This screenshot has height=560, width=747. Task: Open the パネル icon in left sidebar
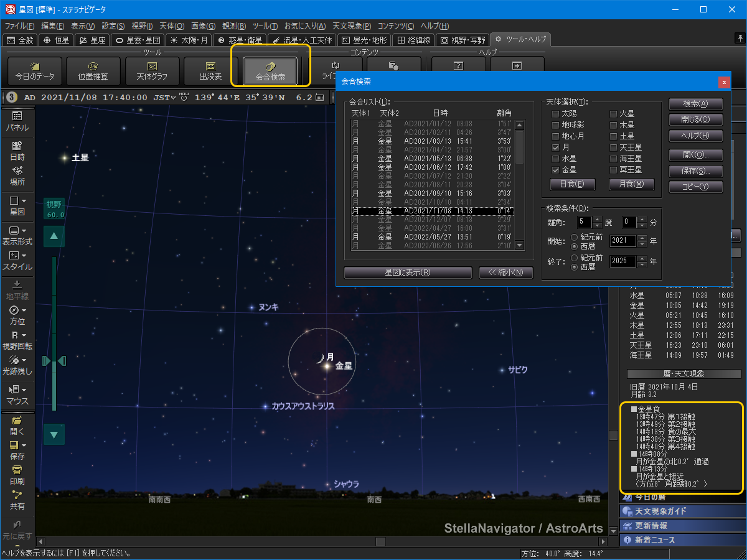point(17,121)
